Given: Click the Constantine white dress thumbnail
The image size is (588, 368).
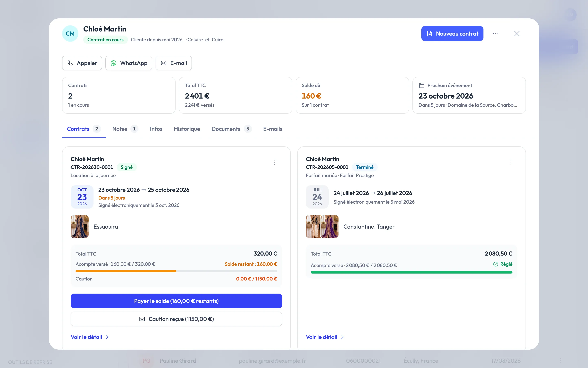Looking at the screenshot, I should coord(313,227).
